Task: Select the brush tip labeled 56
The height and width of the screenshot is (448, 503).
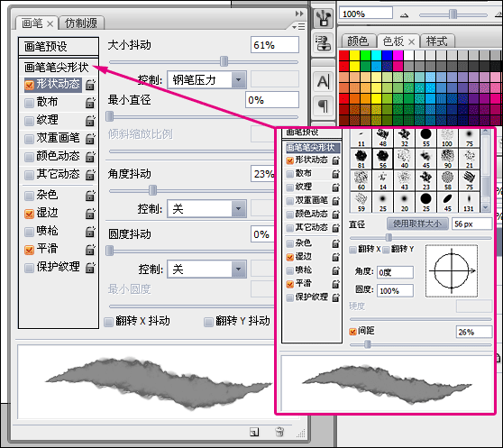Action: click(x=383, y=159)
